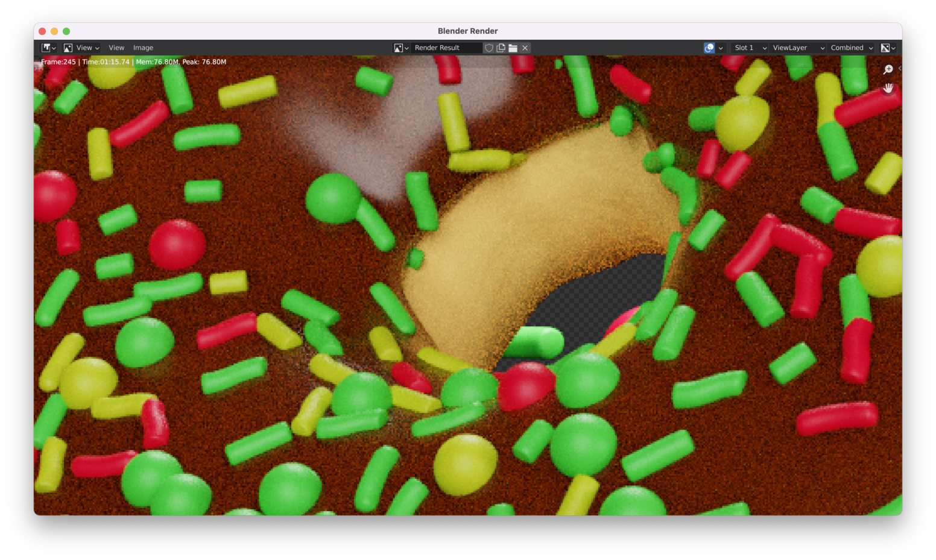This screenshot has height=560, width=936.
Task: Open the editor type selector
Action: pyautogui.click(x=48, y=48)
